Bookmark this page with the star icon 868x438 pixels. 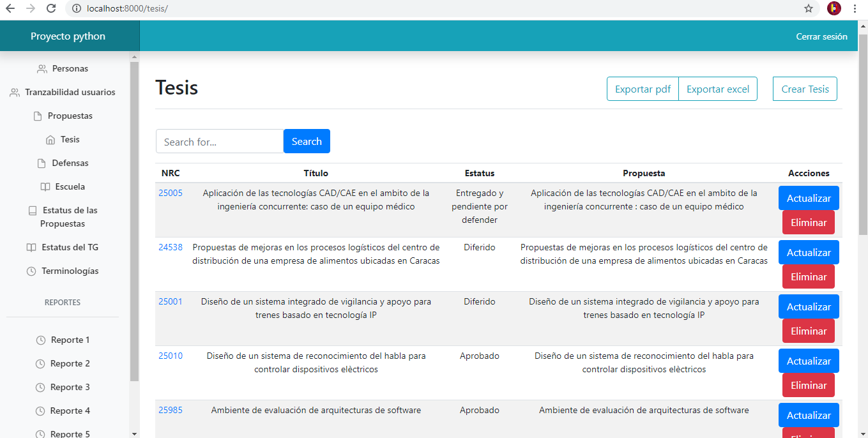click(809, 8)
